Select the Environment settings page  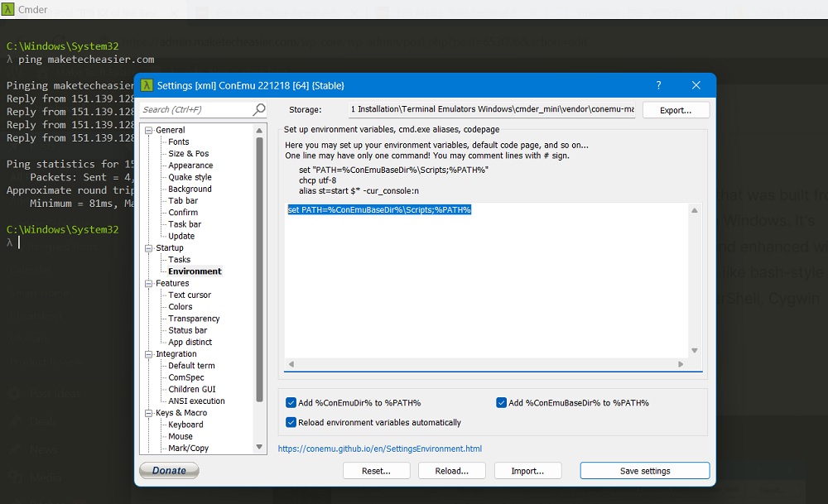[194, 271]
